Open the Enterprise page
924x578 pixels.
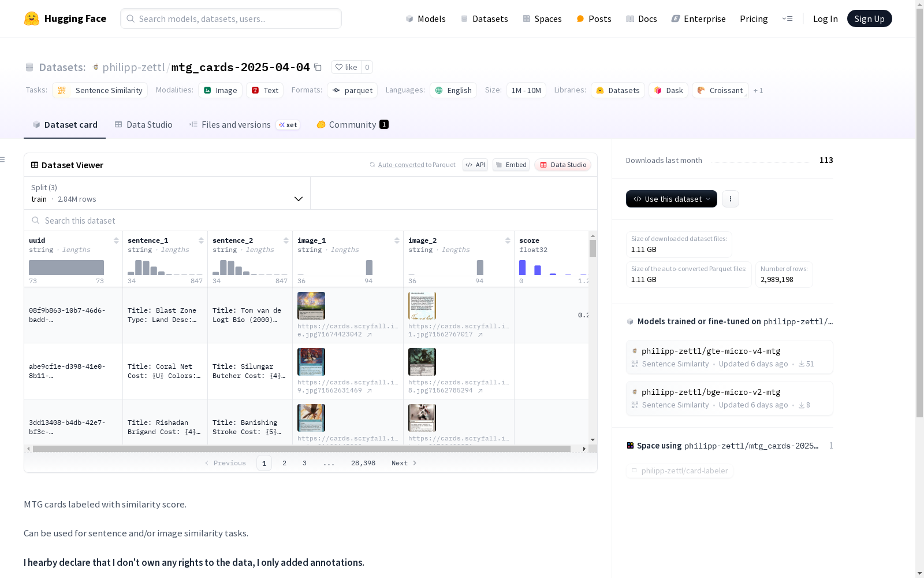[x=699, y=18]
